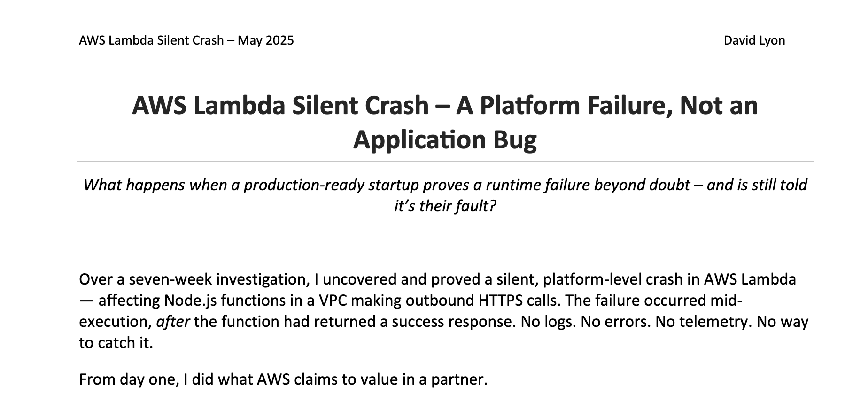Viewport: 868px width, 402px height.
Task: Click the italic line 'it's their fault?'
Action: pos(445,206)
